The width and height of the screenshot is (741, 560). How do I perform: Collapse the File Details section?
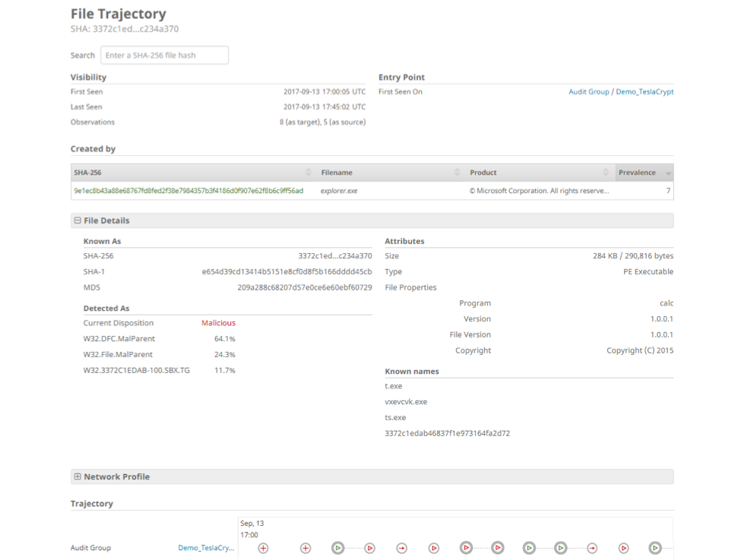pos(78,220)
